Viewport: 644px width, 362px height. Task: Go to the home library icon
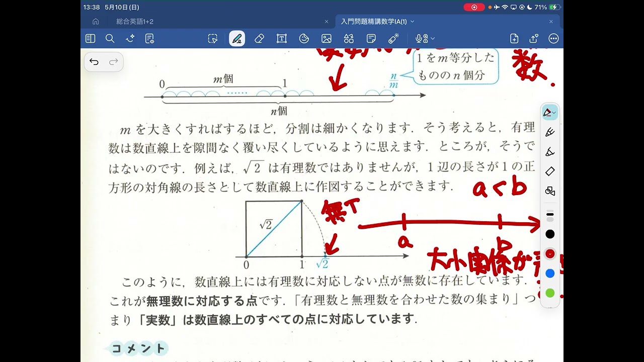pos(96,22)
